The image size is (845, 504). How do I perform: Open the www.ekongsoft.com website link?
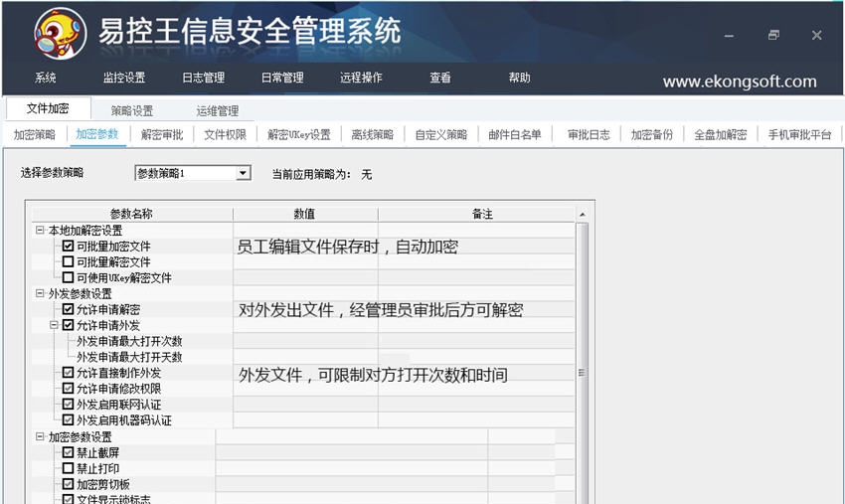pyautogui.click(x=739, y=82)
